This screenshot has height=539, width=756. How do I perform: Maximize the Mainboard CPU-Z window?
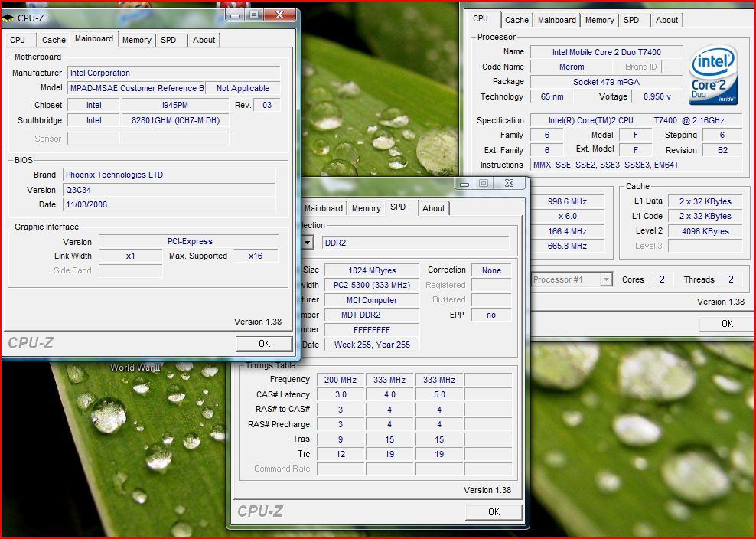click(255, 15)
